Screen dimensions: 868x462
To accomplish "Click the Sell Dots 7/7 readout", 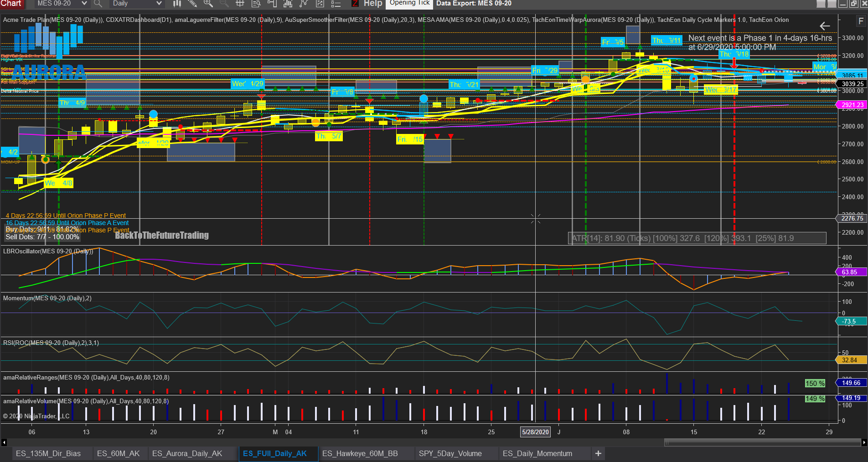I will coord(42,237).
